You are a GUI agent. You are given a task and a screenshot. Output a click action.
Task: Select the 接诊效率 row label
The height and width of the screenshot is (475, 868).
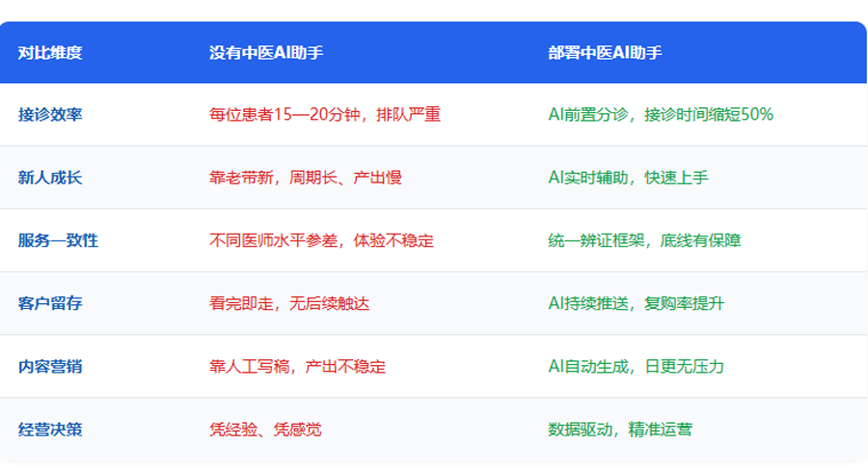tap(50, 115)
